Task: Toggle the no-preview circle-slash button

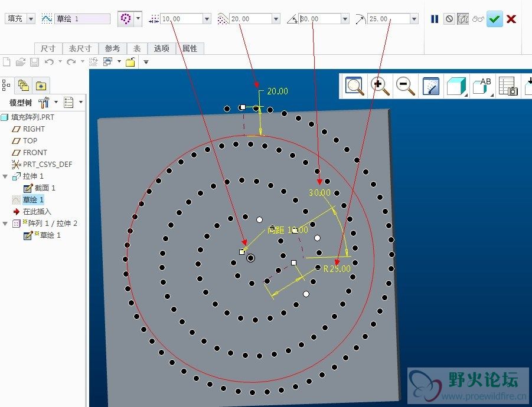Action: 449,19
